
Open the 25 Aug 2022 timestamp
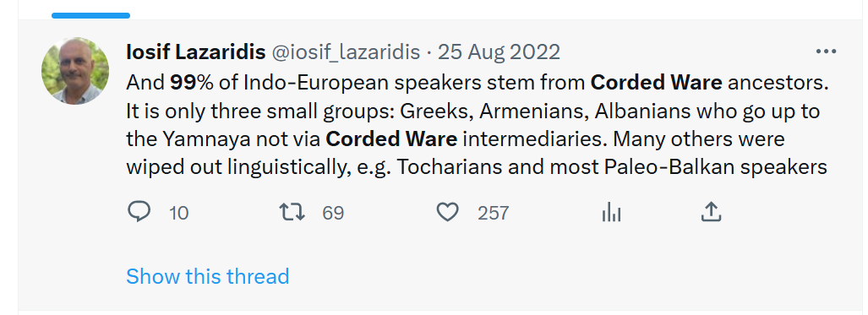499,52
